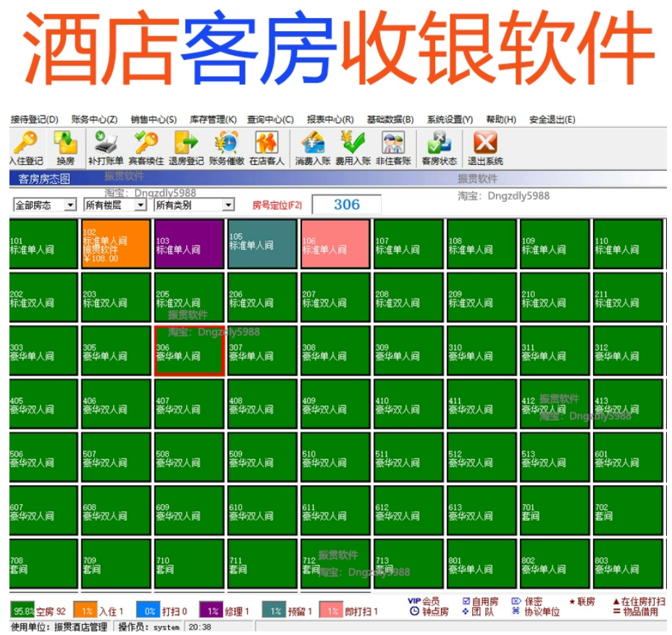Open the 所有类别 room type dropdown
This screenshot has width=672, height=635.
pos(194,205)
